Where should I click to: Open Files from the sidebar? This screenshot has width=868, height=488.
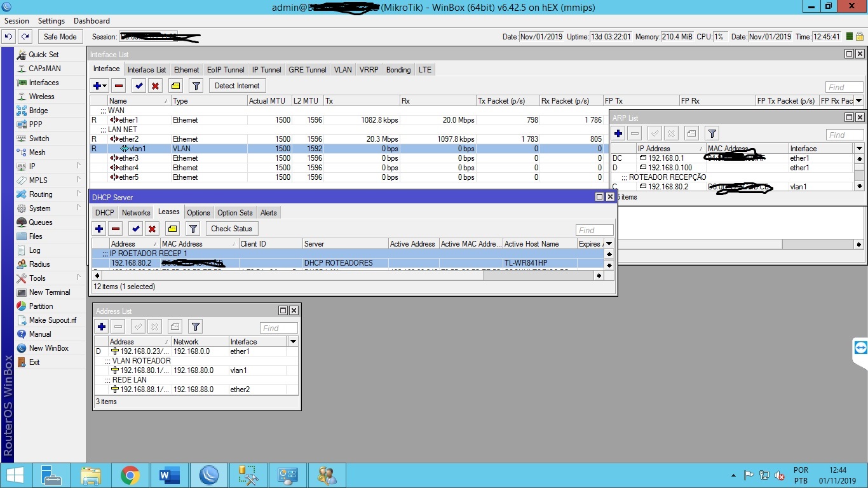pos(36,236)
